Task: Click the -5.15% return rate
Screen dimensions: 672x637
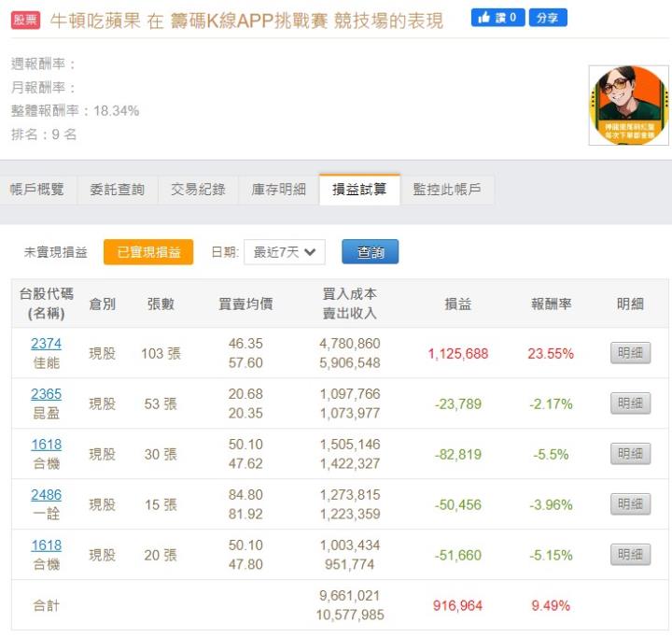Action: (x=551, y=556)
